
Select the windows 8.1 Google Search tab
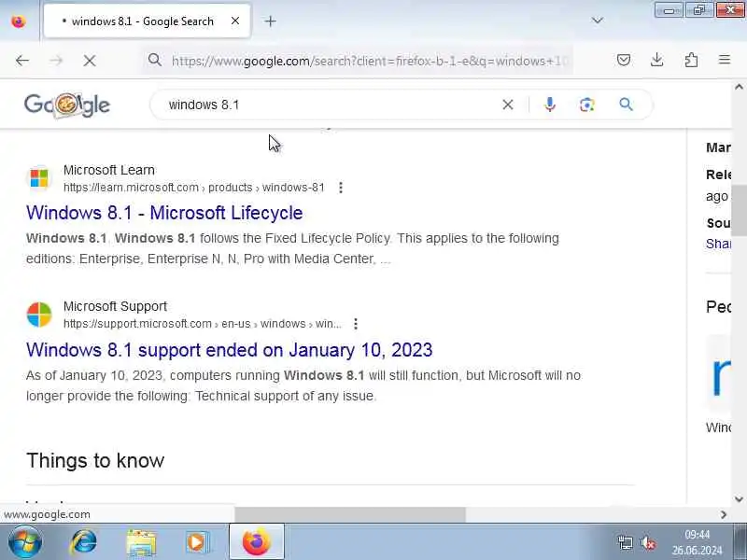coord(147,21)
